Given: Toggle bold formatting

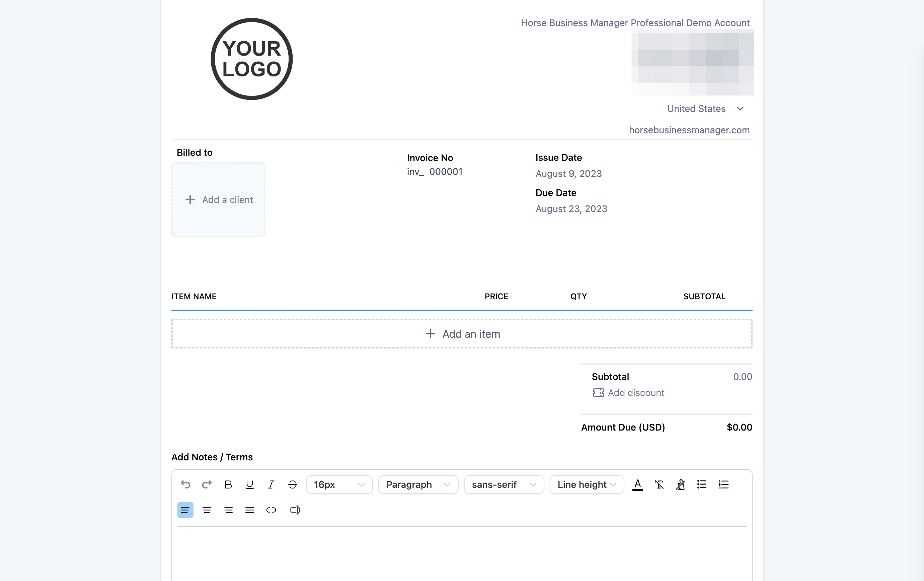Looking at the screenshot, I should point(228,485).
